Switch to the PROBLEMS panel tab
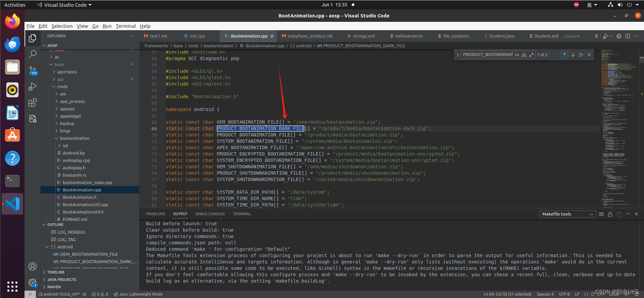 click(155, 214)
